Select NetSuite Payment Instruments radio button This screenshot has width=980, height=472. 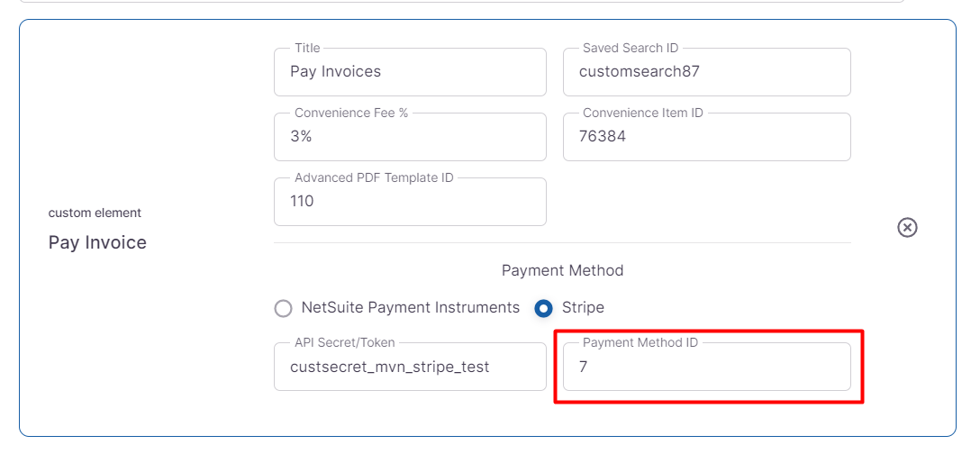(x=284, y=308)
